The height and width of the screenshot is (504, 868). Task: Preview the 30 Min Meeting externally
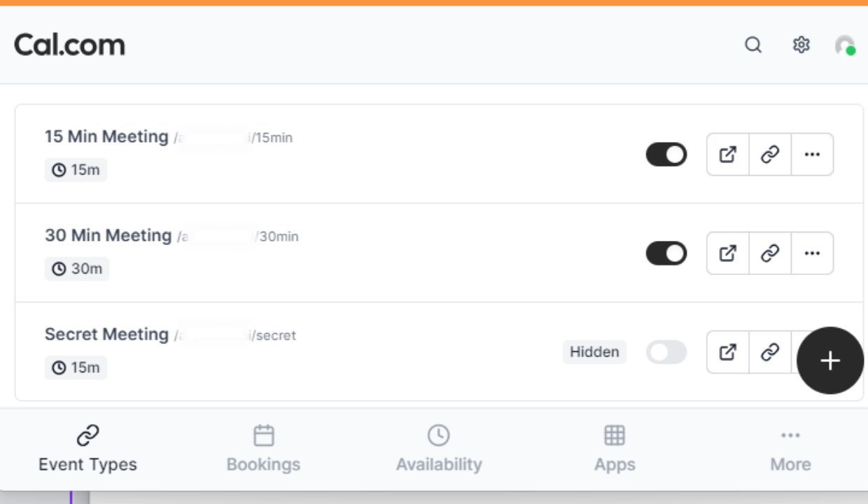pos(728,253)
